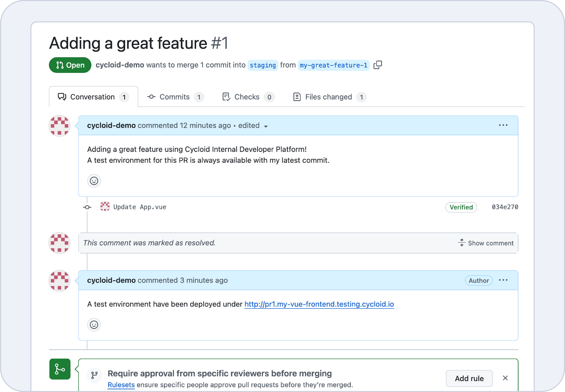Click the small avatar next to Update App.vue

coord(105,206)
